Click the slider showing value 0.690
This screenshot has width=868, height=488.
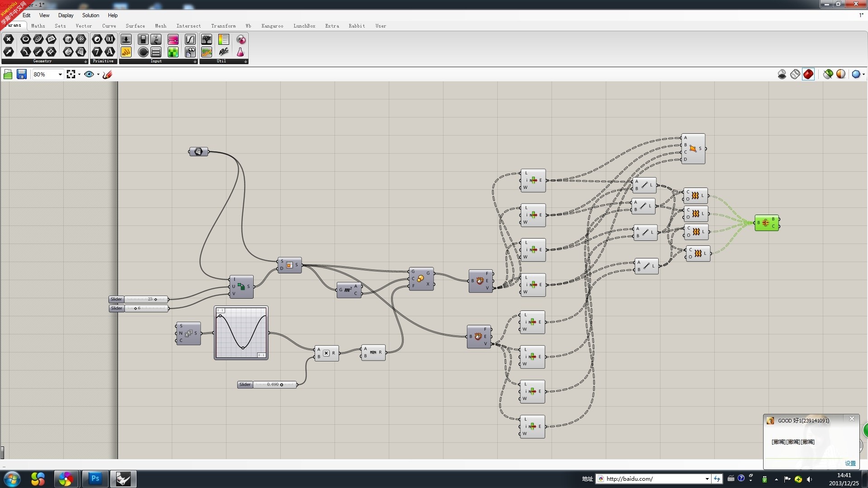click(x=268, y=385)
